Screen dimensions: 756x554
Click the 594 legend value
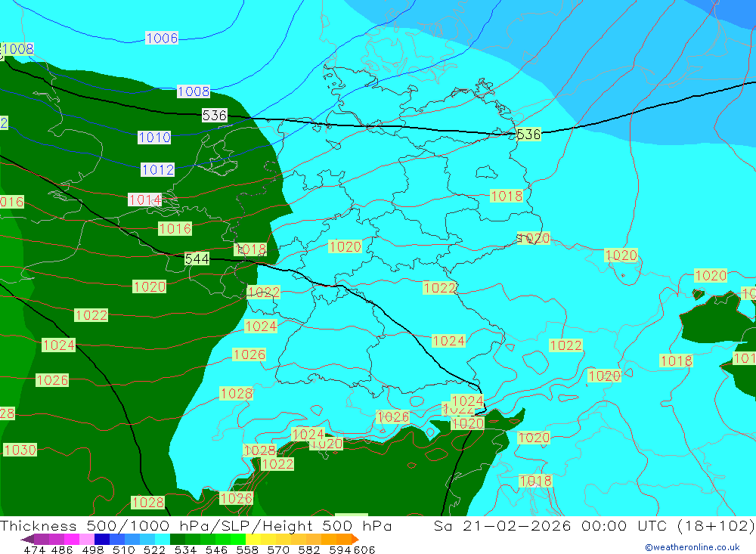click(x=340, y=549)
